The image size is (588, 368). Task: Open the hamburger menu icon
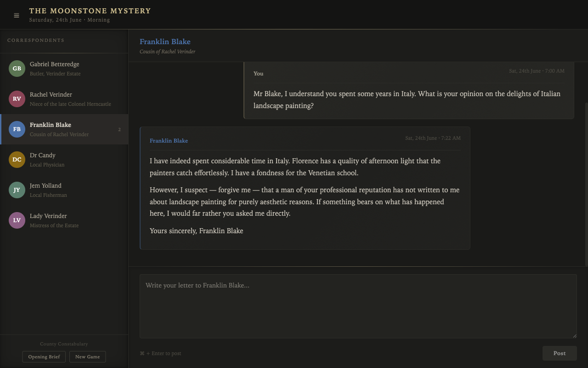17,15
